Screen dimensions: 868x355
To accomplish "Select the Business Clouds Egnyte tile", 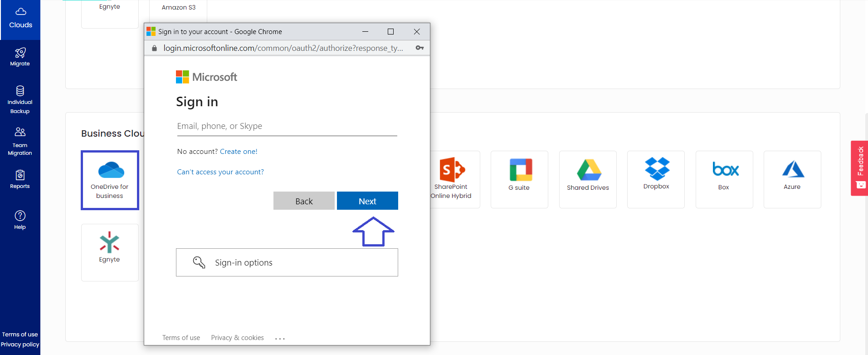I will point(110,252).
